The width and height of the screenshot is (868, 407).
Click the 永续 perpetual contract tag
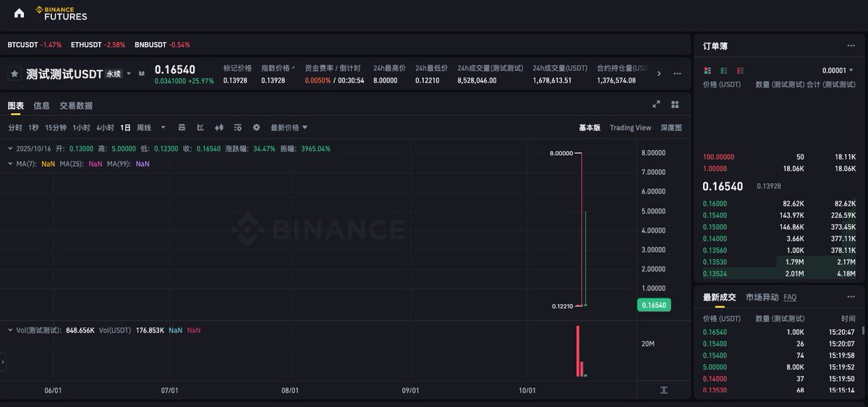(114, 74)
